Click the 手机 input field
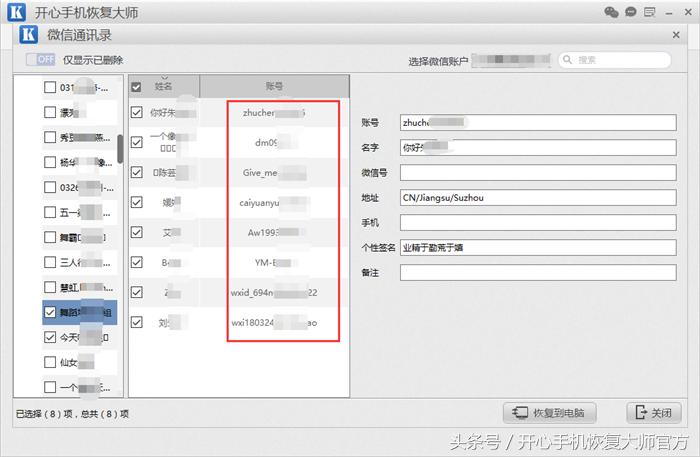The height and width of the screenshot is (457, 700). coord(538,223)
